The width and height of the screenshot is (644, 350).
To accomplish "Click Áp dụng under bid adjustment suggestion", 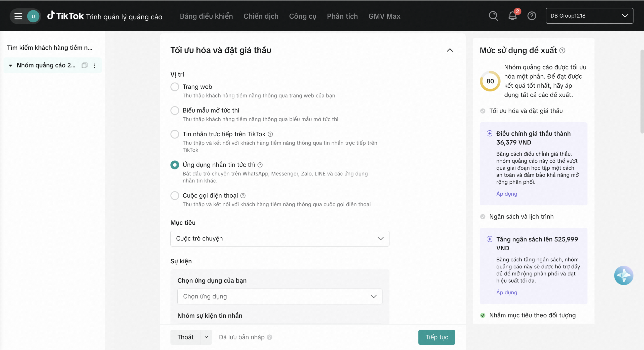I will [x=506, y=194].
